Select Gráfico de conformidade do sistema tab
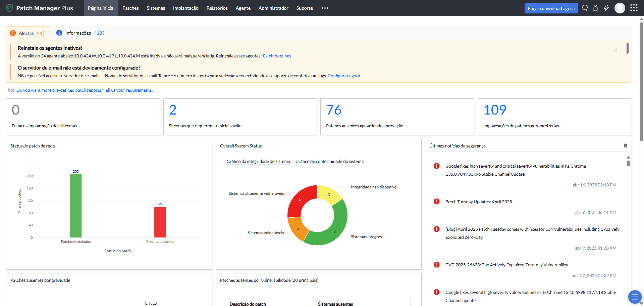This screenshot has height=306, width=644. click(x=329, y=162)
